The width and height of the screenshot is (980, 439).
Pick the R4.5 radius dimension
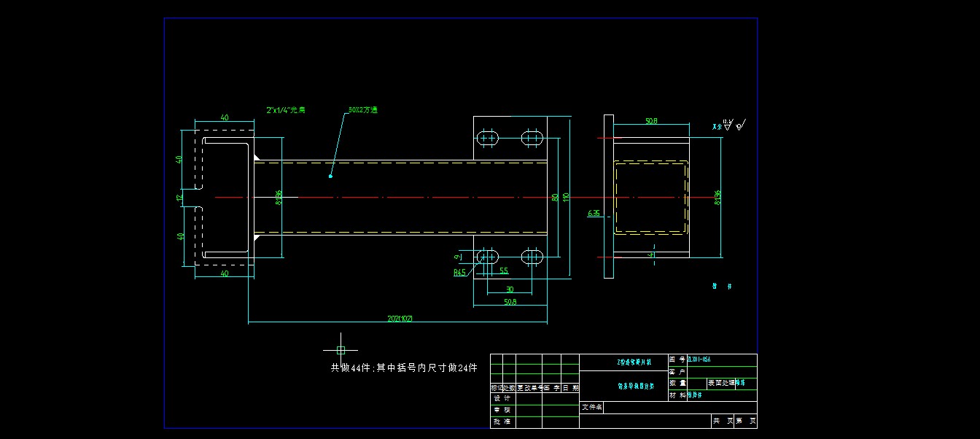pos(459,273)
